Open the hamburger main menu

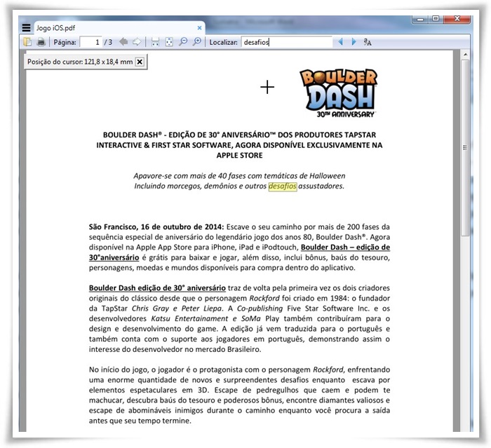27,28
